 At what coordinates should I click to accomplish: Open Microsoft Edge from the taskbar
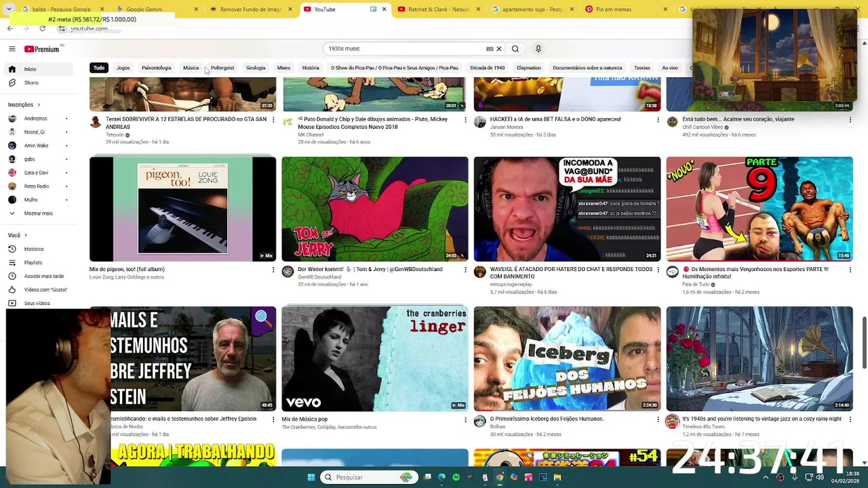click(x=441, y=477)
